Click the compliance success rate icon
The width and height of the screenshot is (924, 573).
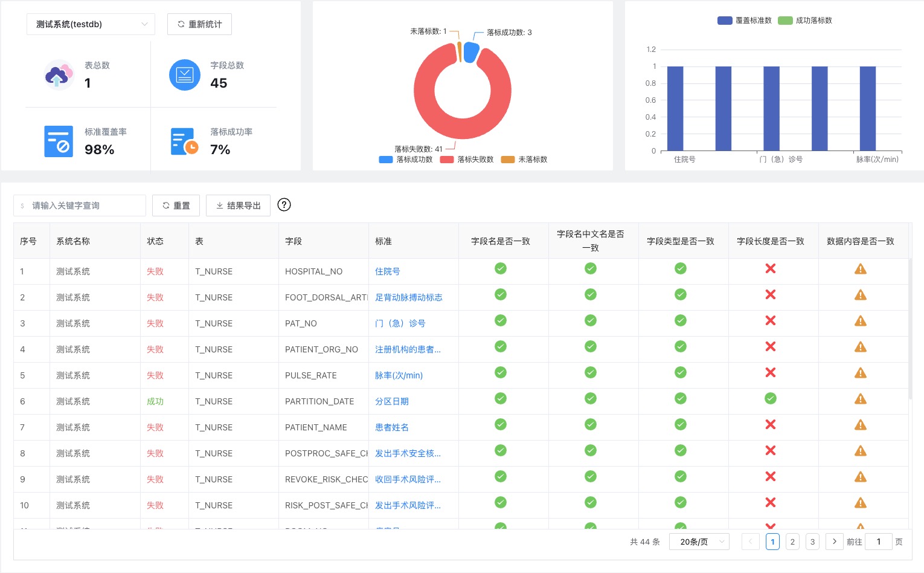coord(184,141)
